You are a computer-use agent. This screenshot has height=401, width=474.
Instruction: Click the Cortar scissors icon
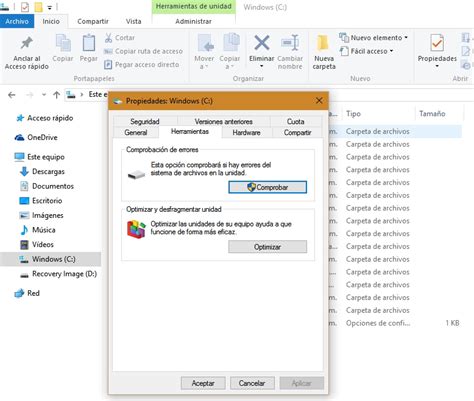[x=108, y=38]
